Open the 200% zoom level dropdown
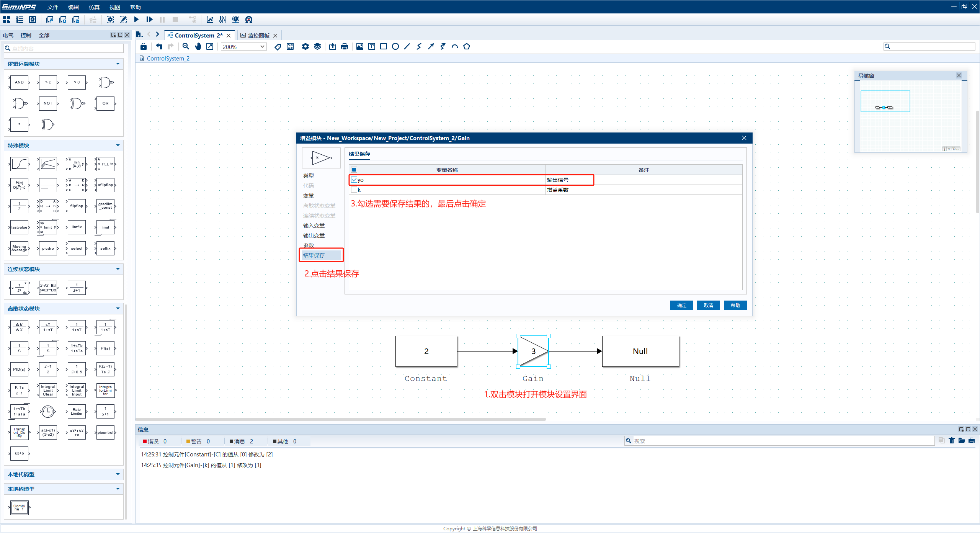Image resolution: width=980 pixels, height=533 pixels. coord(243,47)
